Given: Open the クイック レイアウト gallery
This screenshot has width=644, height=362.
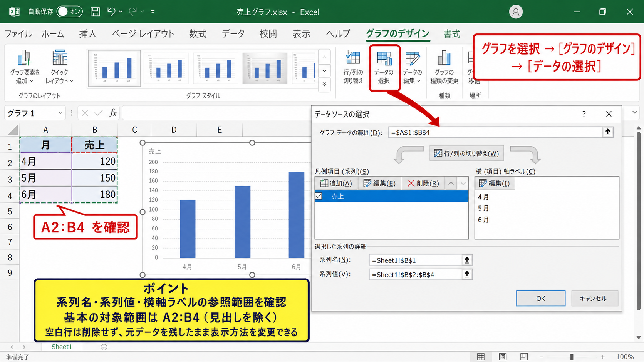Looking at the screenshot, I should 59,67.
